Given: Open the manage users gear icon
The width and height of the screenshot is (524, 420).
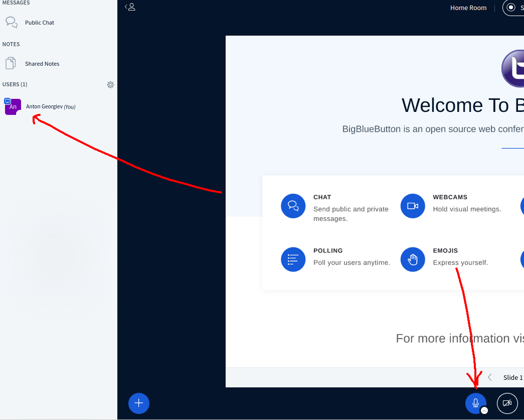Looking at the screenshot, I should [x=110, y=84].
